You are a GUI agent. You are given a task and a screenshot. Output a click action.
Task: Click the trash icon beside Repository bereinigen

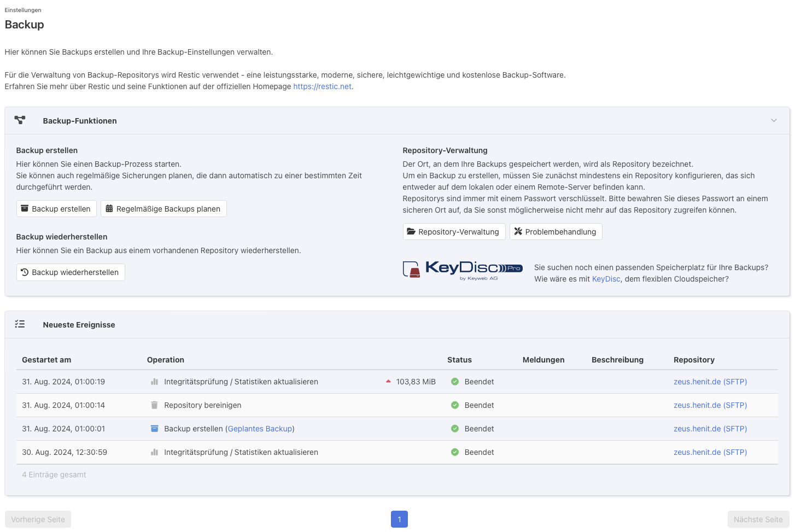click(x=154, y=405)
